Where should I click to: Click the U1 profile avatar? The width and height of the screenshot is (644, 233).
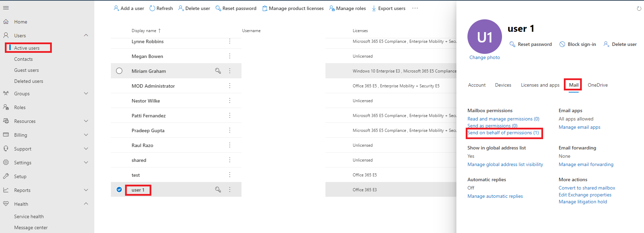(484, 37)
